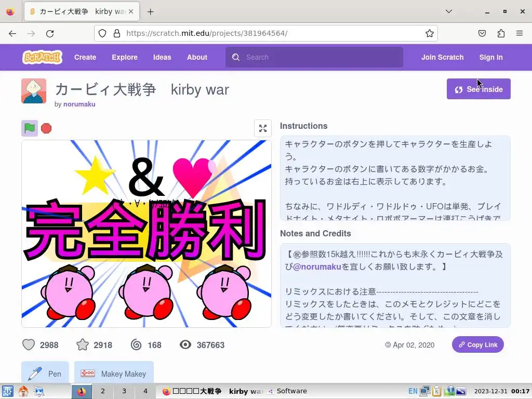This screenshot has height=399, width=532.
Task: Reload the page with the refresh icon
Action: pyautogui.click(x=50, y=33)
